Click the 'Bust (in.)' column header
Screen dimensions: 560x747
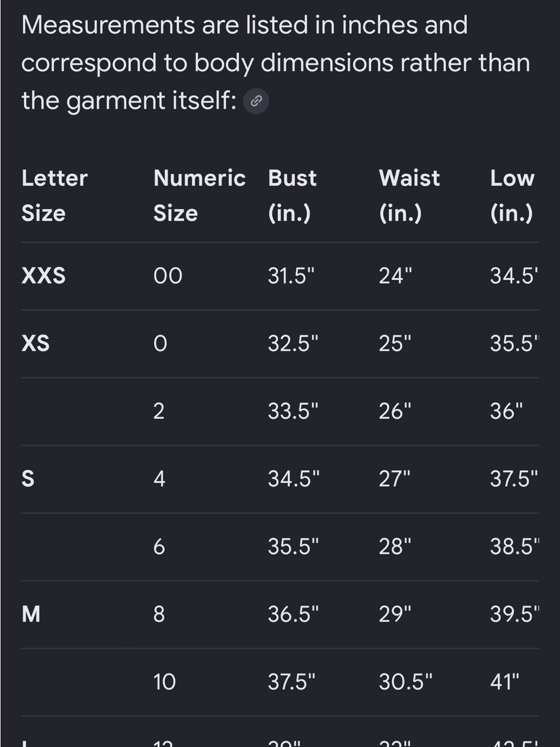tap(292, 196)
